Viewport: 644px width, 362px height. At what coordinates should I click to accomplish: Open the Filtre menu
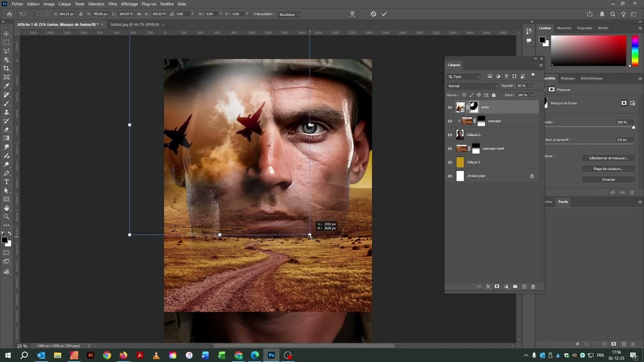[x=113, y=4]
